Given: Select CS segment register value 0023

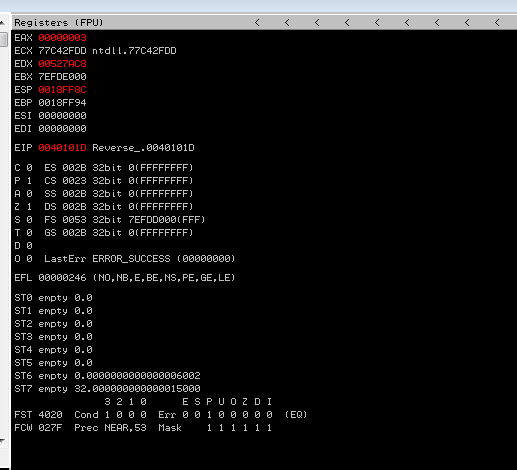Looking at the screenshot, I should (x=74, y=181).
